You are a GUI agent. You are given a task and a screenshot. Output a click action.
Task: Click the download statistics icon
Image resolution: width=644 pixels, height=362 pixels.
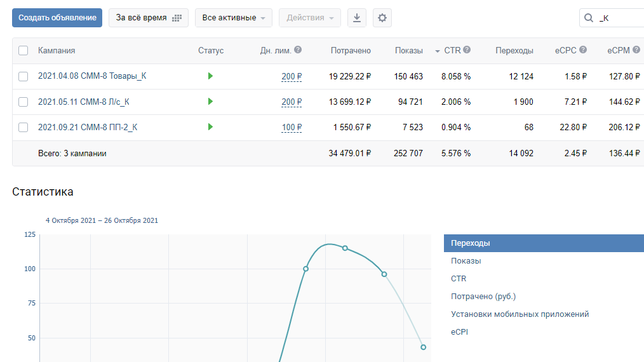pyautogui.click(x=356, y=18)
